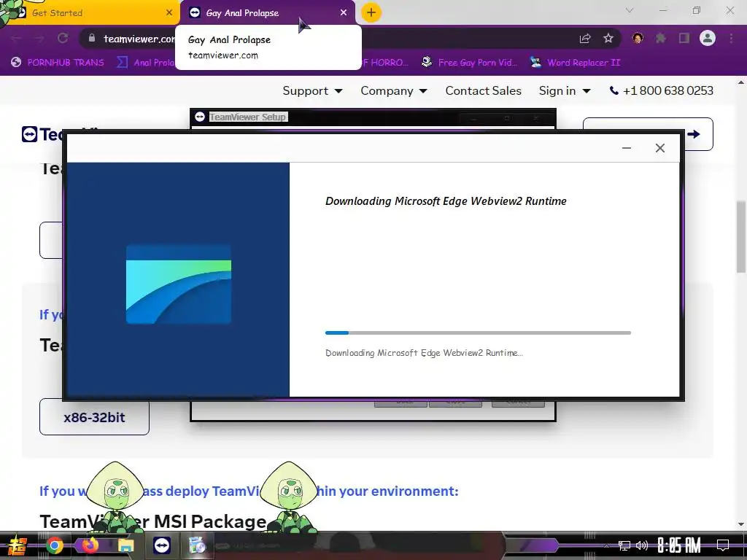This screenshot has width=747, height=560.
Task: Expand the Sign in dropdown
Action: click(x=565, y=90)
